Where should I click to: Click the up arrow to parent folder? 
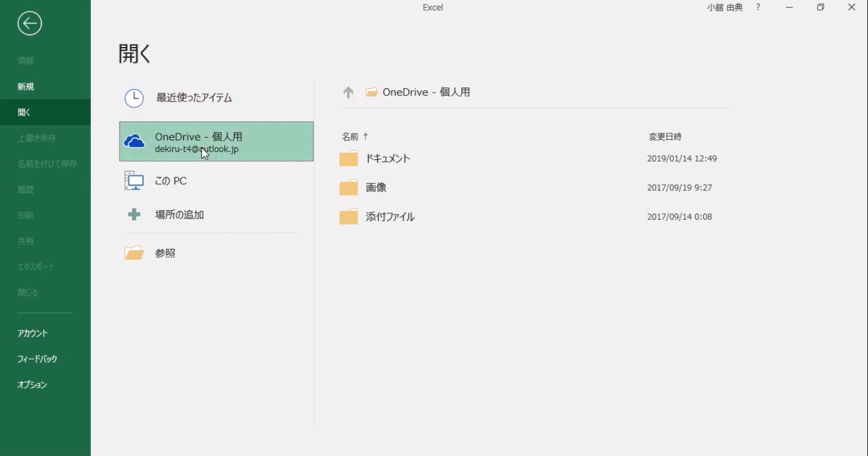coord(348,92)
